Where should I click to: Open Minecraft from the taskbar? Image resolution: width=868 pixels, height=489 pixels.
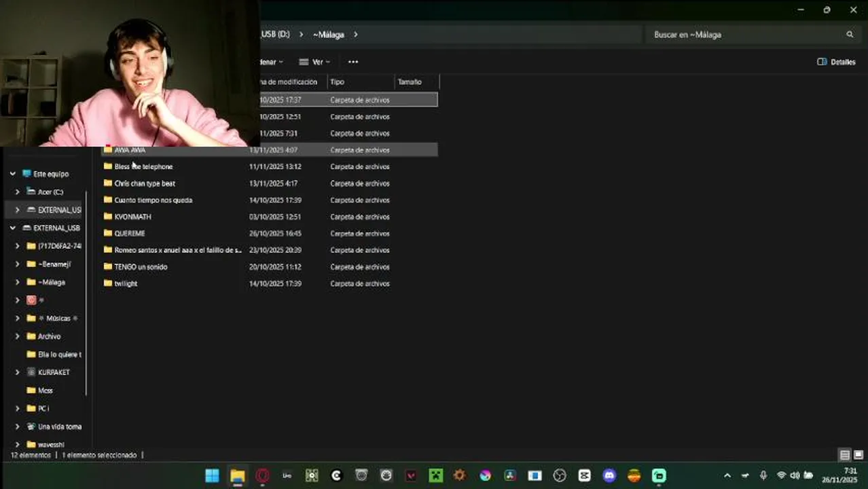click(x=435, y=475)
